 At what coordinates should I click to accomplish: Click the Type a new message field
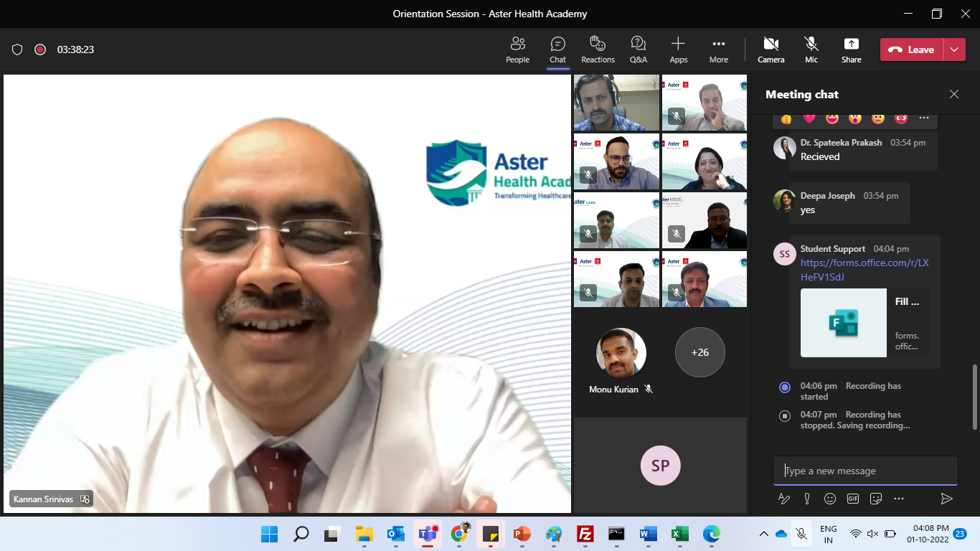[x=865, y=471]
